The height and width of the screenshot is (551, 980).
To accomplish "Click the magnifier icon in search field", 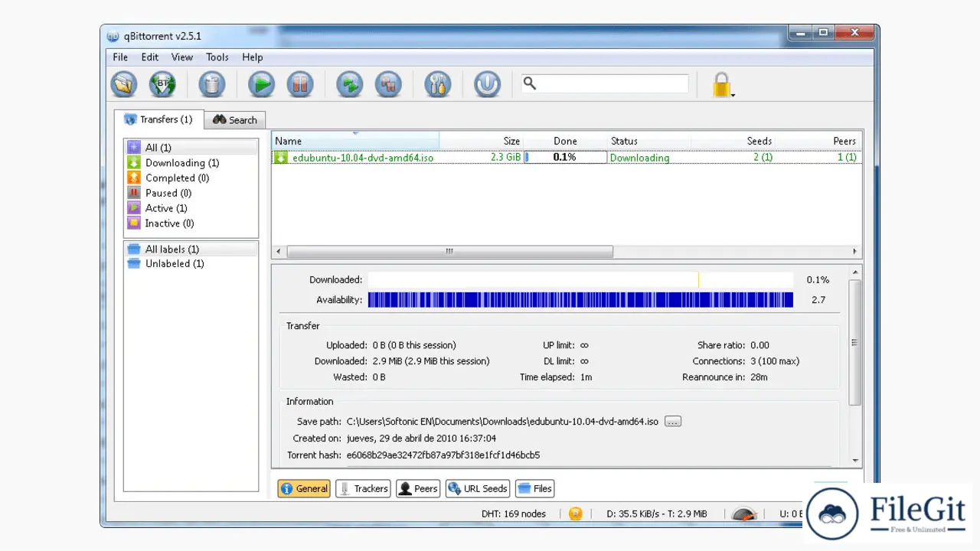I will tap(530, 83).
